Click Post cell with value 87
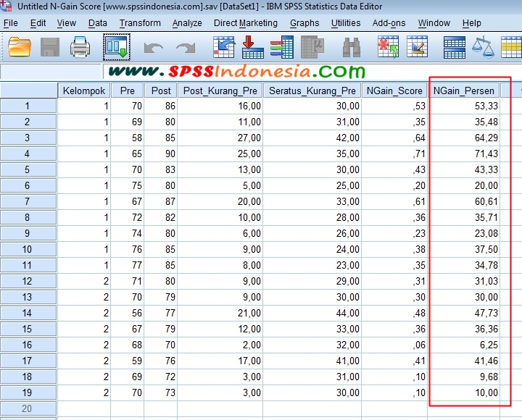Image resolution: width=522 pixels, height=420 pixels. pos(161,201)
